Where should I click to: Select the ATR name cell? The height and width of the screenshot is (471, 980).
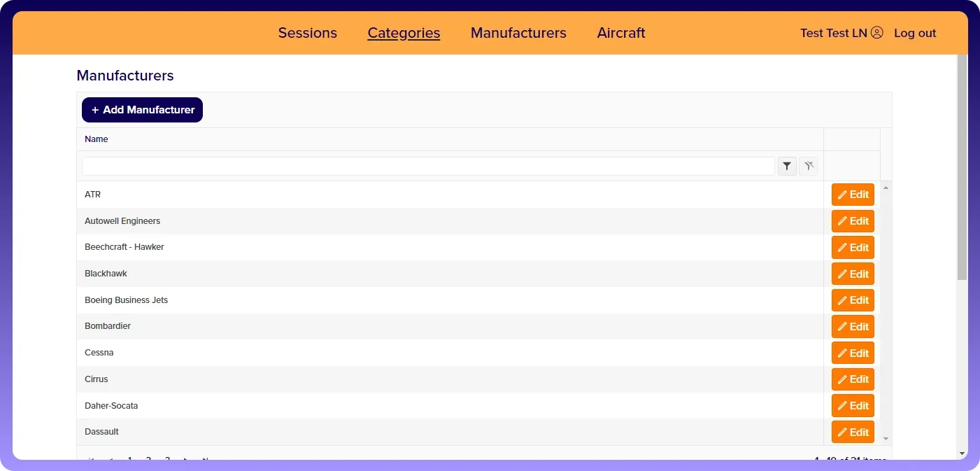(x=450, y=195)
